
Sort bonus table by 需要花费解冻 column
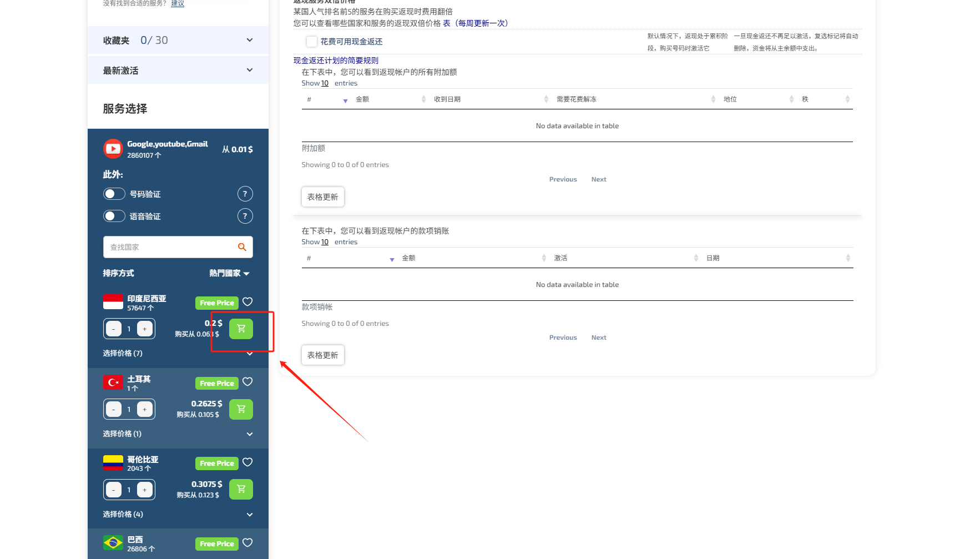click(x=635, y=99)
